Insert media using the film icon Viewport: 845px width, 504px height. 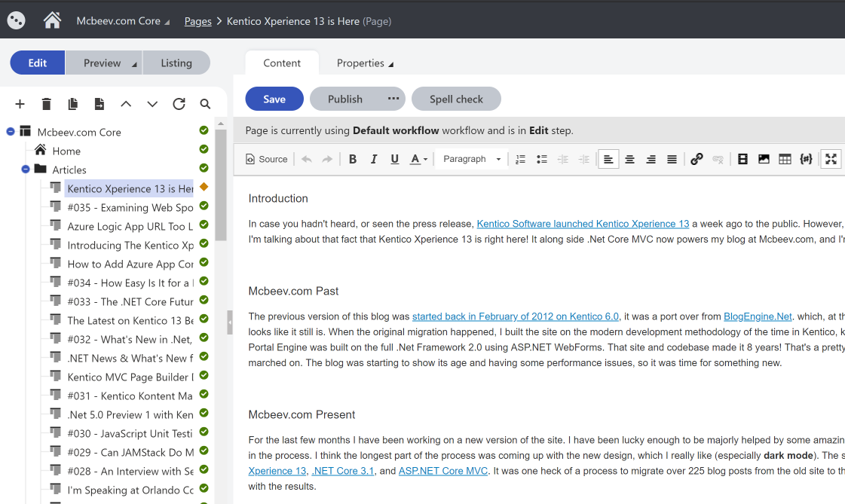pyautogui.click(x=742, y=160)
